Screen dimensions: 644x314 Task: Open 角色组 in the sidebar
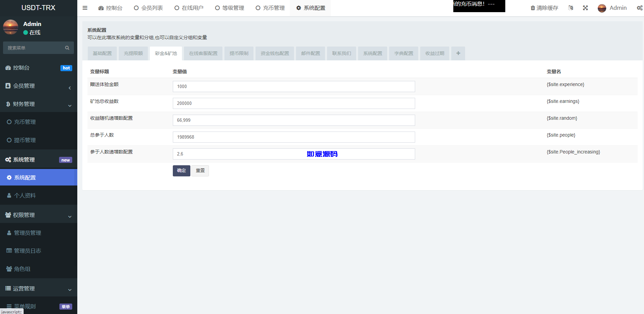pyautogui.click(x=38, y=269)
